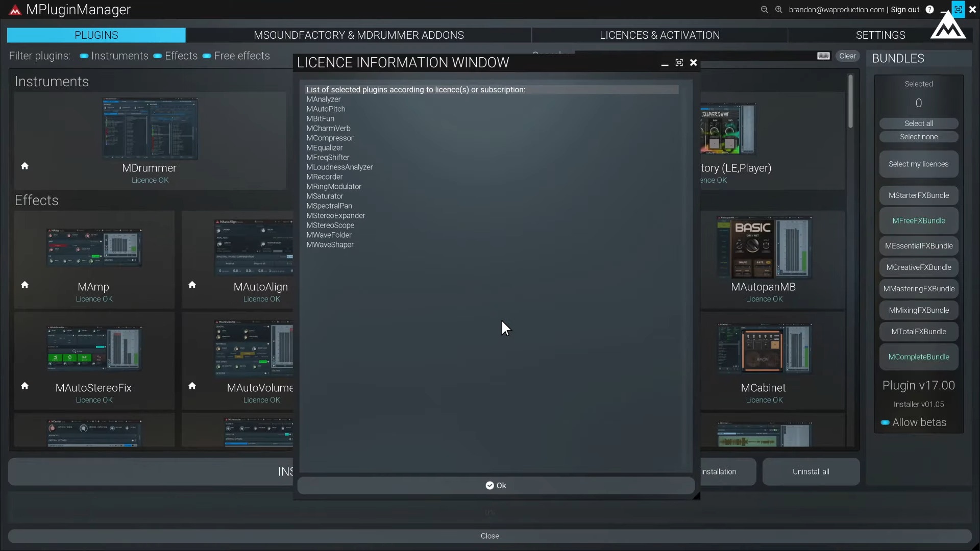Open the MSOUNDFACTORY & MDRUMMER ADDONS tab
The image size is (980, 551).
tap(359, 35)
